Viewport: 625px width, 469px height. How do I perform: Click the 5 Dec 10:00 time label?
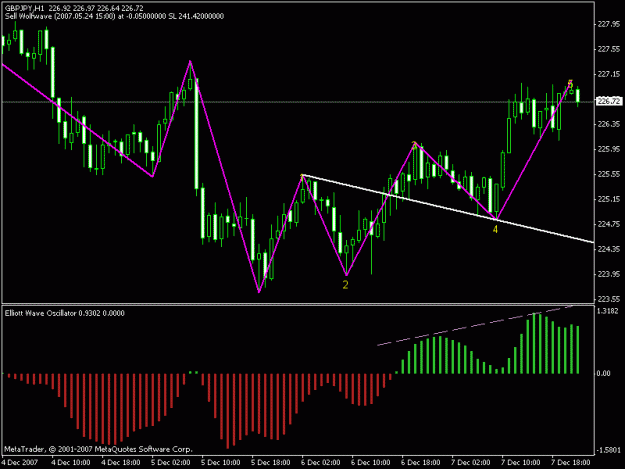220,463
